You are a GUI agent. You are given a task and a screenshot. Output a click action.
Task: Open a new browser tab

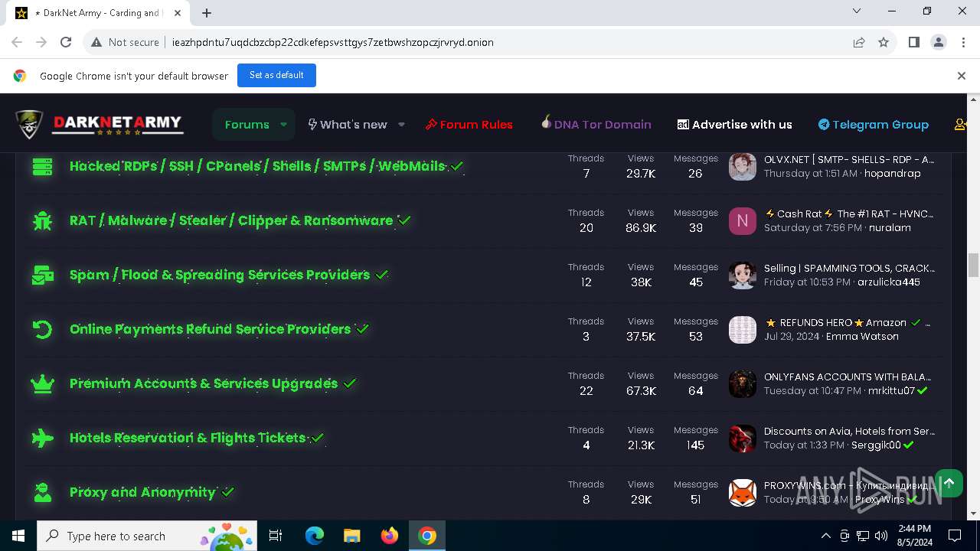tap(207, 12)
